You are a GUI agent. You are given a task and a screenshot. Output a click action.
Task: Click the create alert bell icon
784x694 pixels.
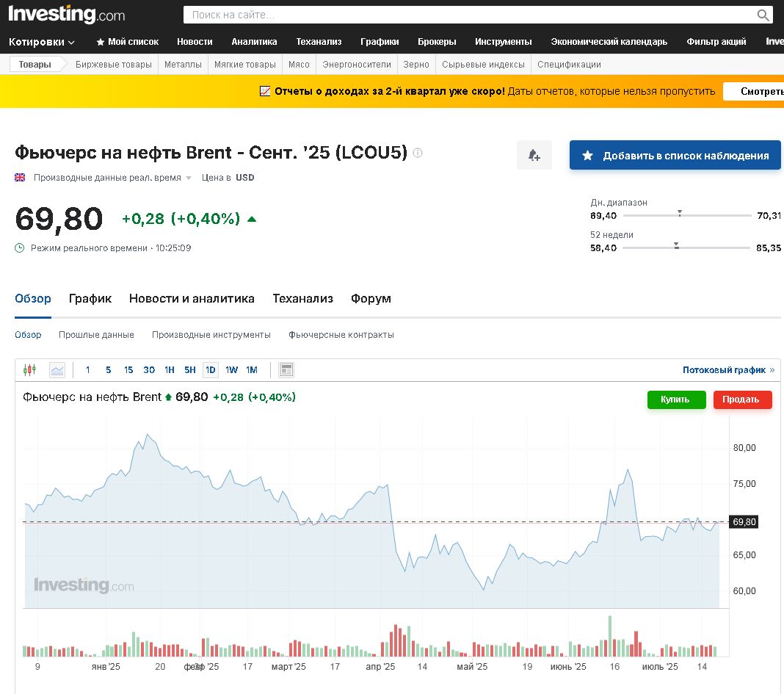[534, 156]
